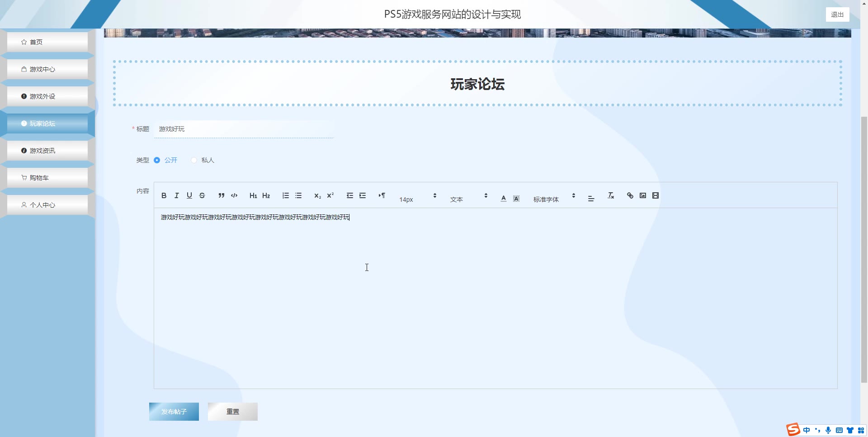Viewport: 868px width, 437px height.
Task: Click inside the 内容 rich text area
Action: (495, 298)
